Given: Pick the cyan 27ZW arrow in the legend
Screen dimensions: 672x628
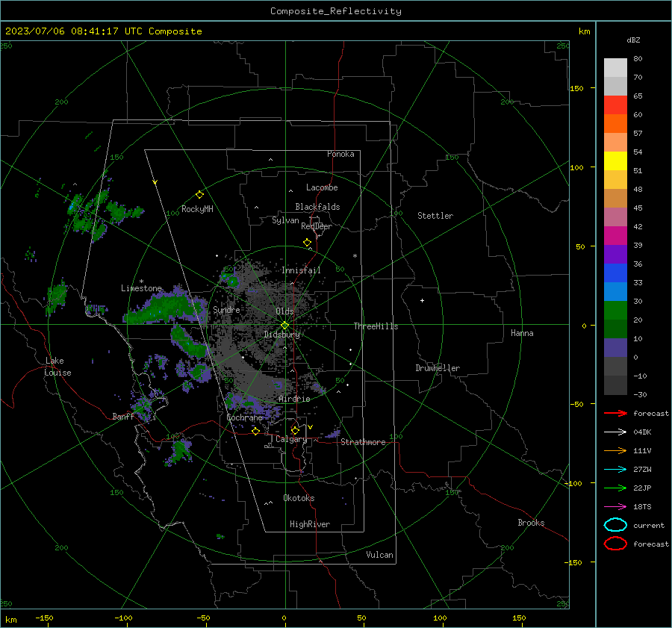Looking at the screenshot, I should point(615,469).
